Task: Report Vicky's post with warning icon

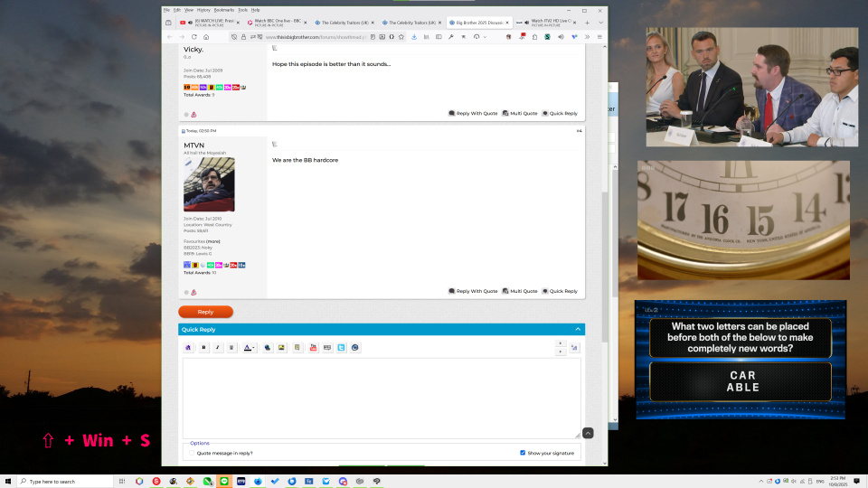Action: [x=193, y=115]
